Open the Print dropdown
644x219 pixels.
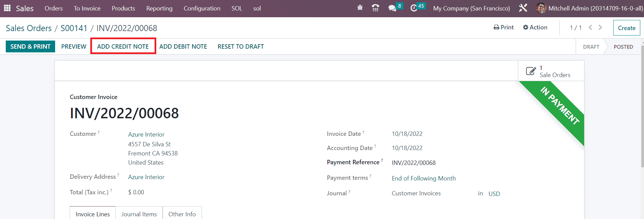coord(503,27)
